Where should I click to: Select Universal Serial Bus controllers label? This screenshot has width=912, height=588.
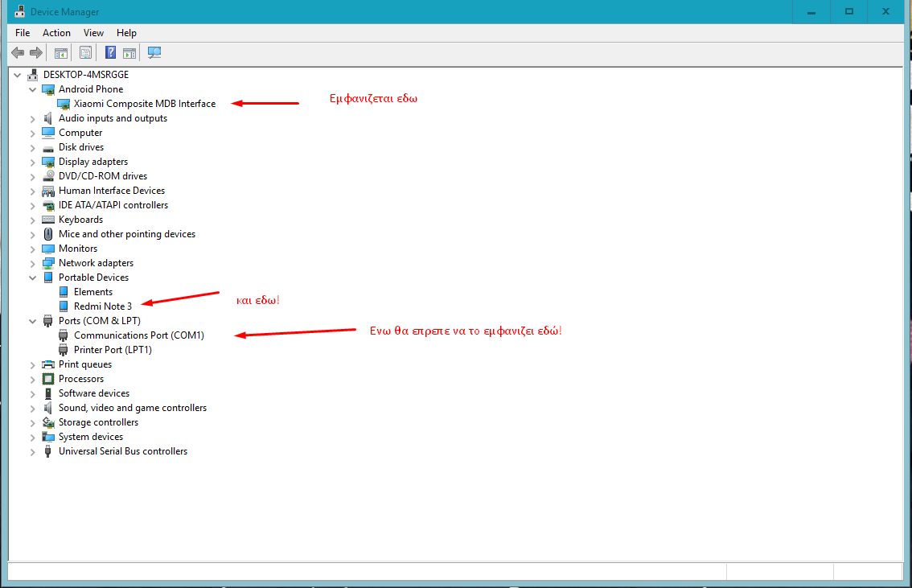coord(123,451)
